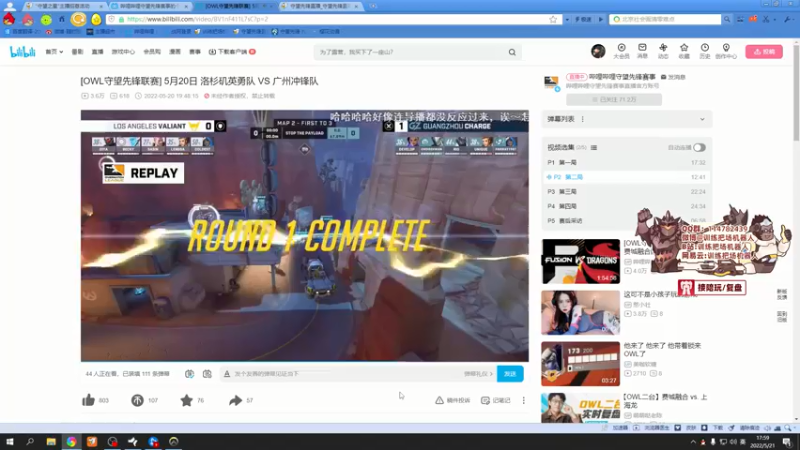This screenshot has width=800, height=450.
Task: Open the 记笔记 notes icon
Action: point(485,400)
